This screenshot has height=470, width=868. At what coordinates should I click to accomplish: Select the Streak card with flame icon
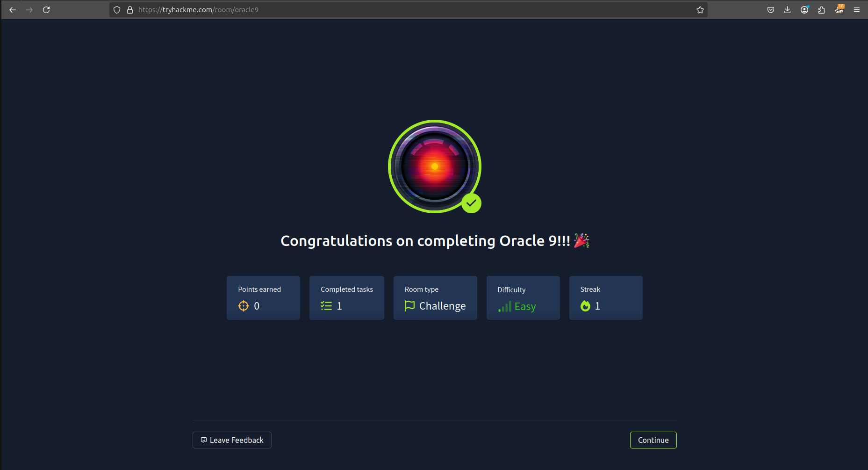pyautogui.click(x=605, y=298)
